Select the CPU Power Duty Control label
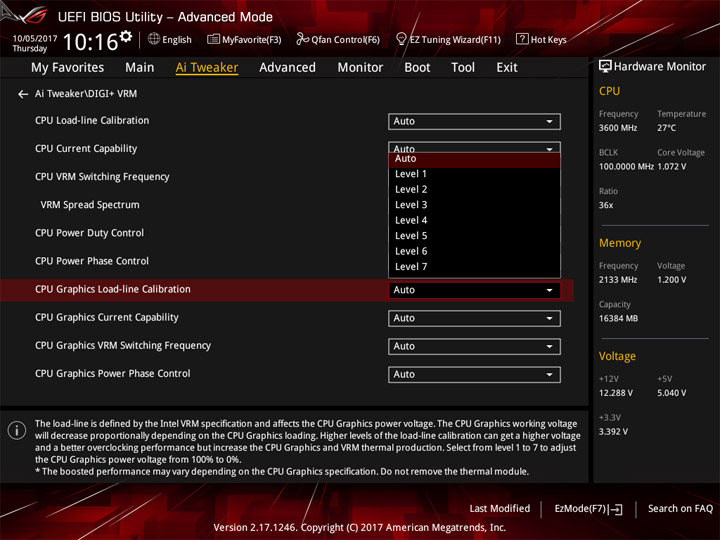The width and height of the screenshot is (720, 540). pos(89,233)
